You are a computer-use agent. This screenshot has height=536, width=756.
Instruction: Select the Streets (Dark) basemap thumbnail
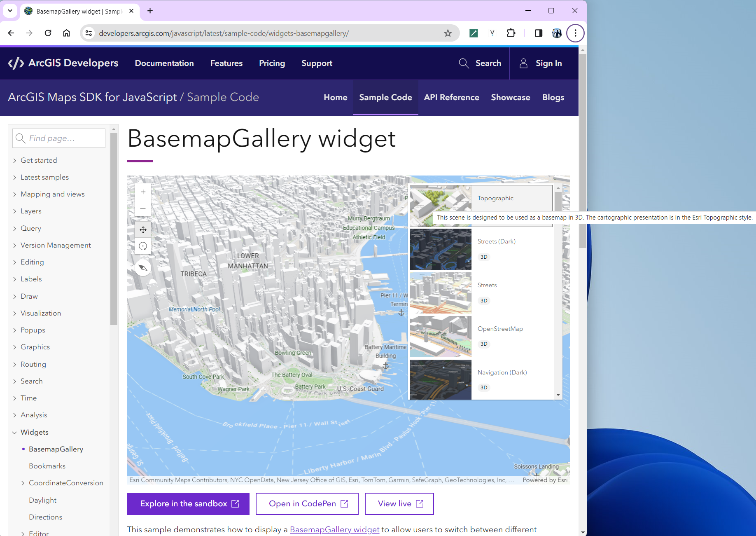(441, 249)
